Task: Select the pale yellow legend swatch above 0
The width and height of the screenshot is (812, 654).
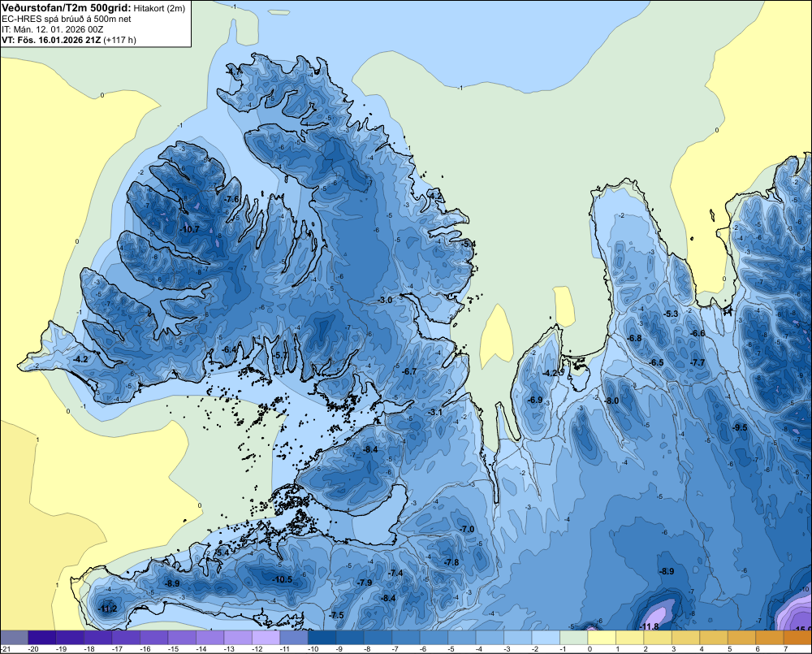Action: click(601, 637)
